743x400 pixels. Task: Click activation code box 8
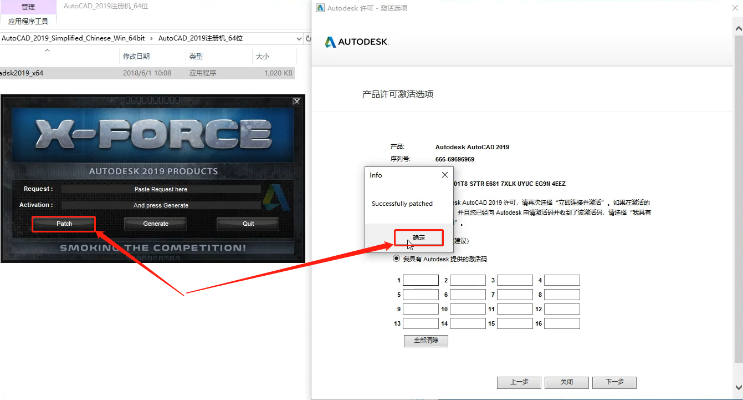pyautogui.click(x=562, y=294)
